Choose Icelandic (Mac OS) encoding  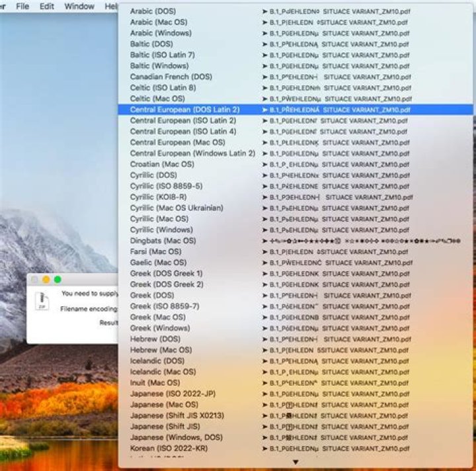point(296,372)
